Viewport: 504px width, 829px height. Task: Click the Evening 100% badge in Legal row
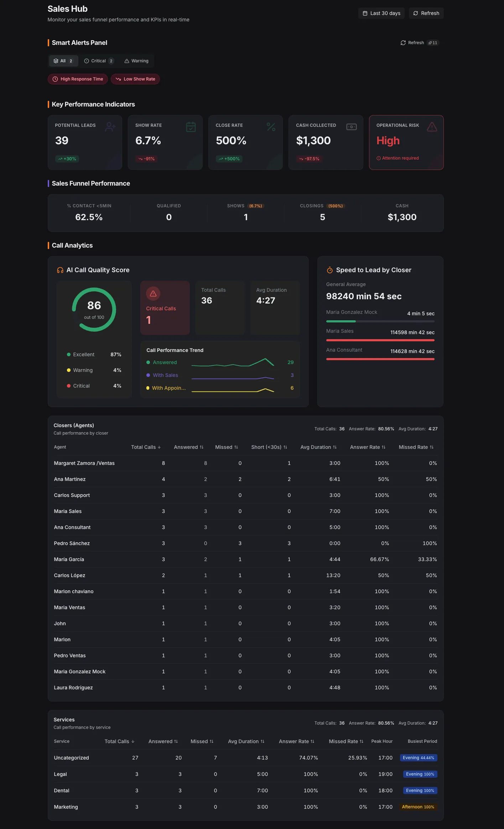[420, 774]
